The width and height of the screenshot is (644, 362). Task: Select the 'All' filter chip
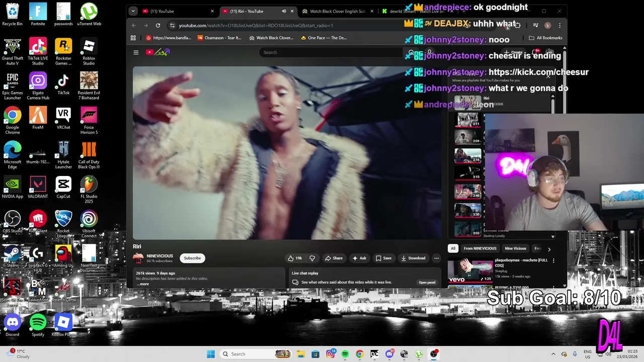coord(453,248)
